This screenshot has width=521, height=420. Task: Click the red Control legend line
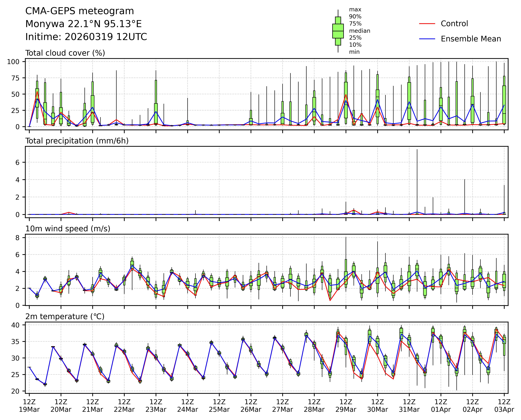(x=427, y=24)
